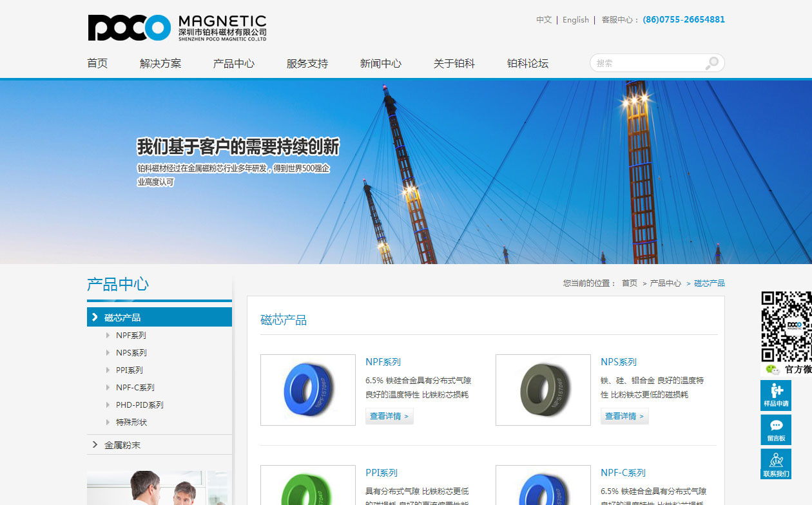Collapse the 磁芯产品 sidebar category

click(x=159, y=317)
